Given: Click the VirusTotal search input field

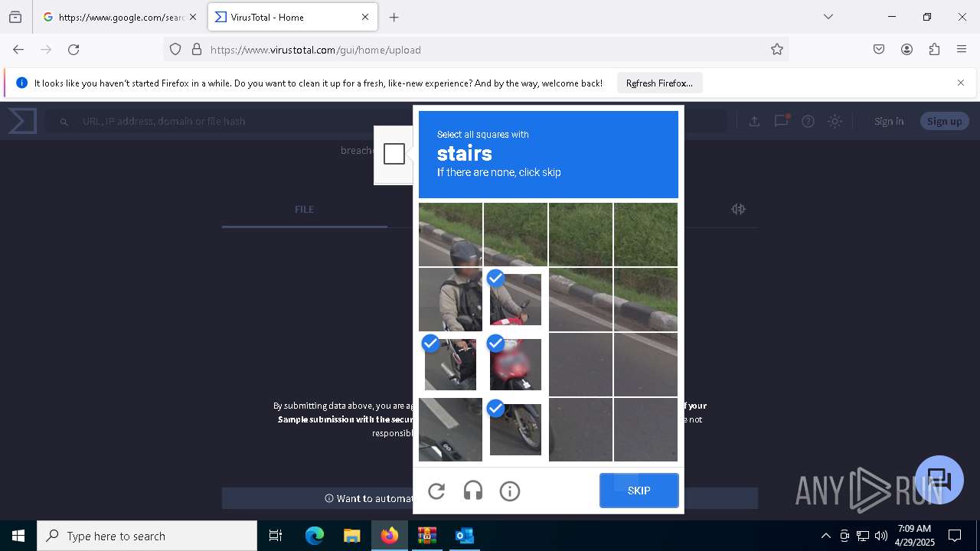Looking at the screenshot, I should coord(387,121).
